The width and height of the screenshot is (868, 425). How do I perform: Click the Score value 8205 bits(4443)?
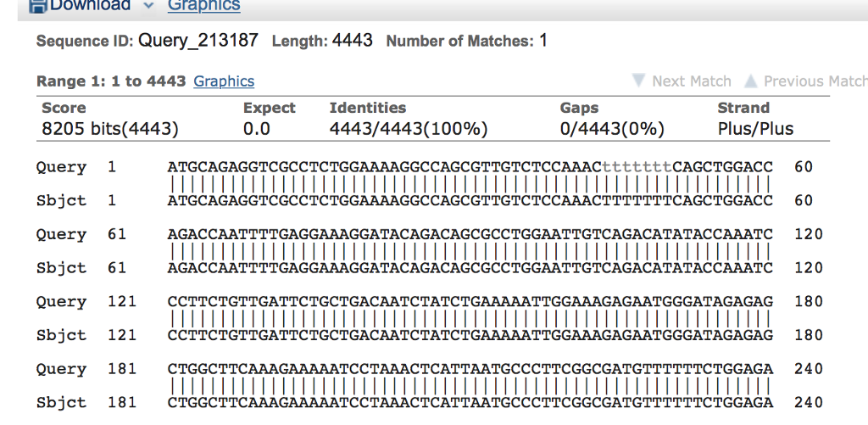click(x=110, y=130)
